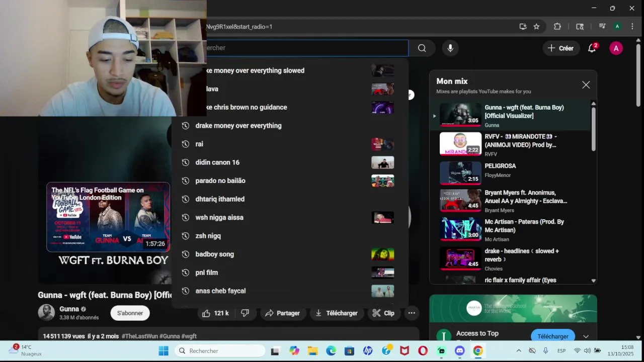644x362 pixels.
Task: Click the thumbnail next to 'didin canon 16'
Action: pyautogui.click(x=383, y=162)
